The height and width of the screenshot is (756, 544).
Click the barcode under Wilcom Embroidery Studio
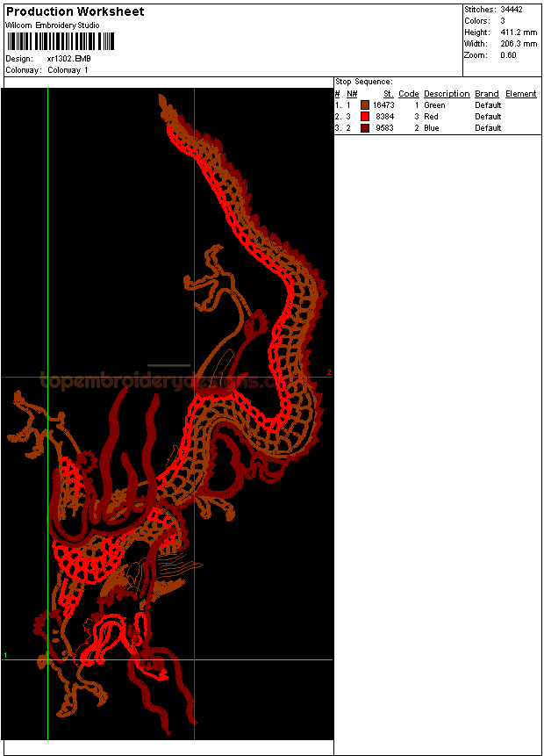(61, 41)
